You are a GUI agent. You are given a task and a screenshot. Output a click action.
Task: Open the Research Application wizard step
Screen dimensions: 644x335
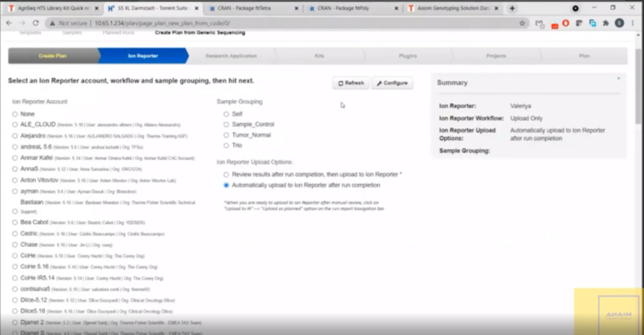pos(231,56)
